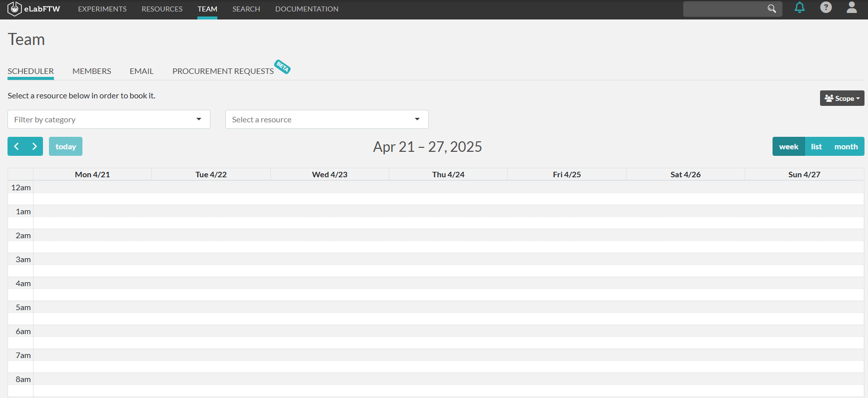Click the today button
This screenshot has width=868, height=398.
point(65,146)
